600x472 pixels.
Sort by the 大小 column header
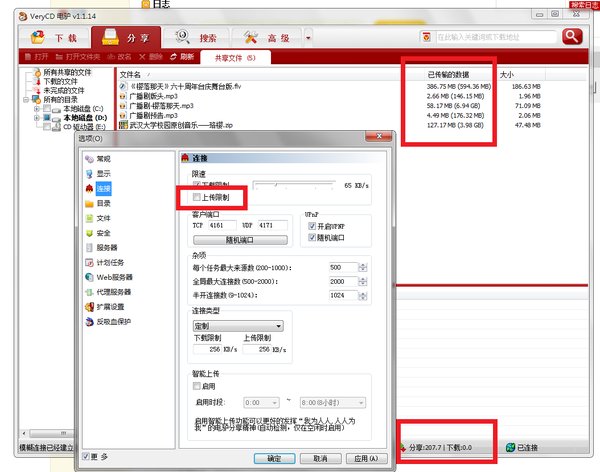pyautogui.click(x=507, y=75)
